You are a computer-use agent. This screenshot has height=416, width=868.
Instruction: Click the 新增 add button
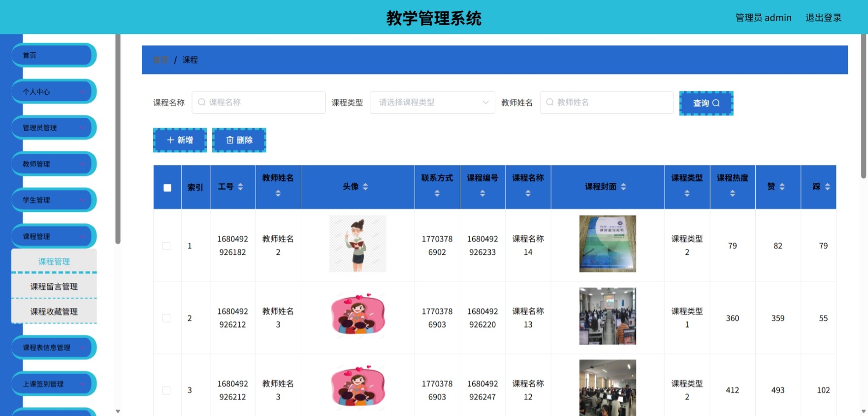(180, 140)
